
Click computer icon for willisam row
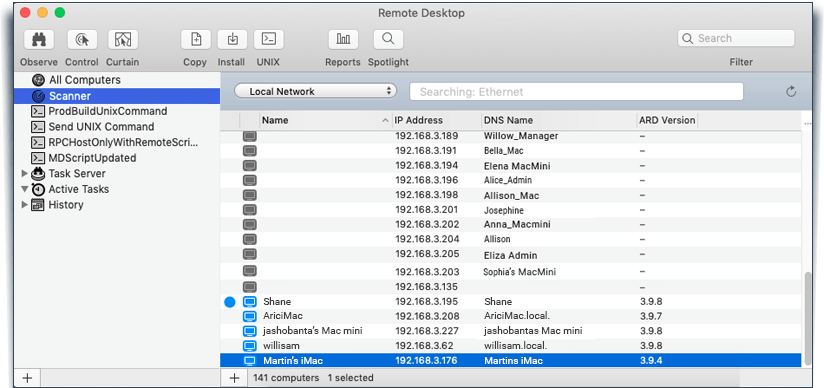[250, 346]
